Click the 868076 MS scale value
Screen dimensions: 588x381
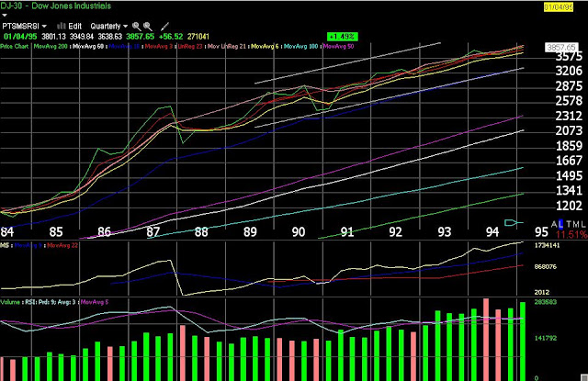(545, 267)
